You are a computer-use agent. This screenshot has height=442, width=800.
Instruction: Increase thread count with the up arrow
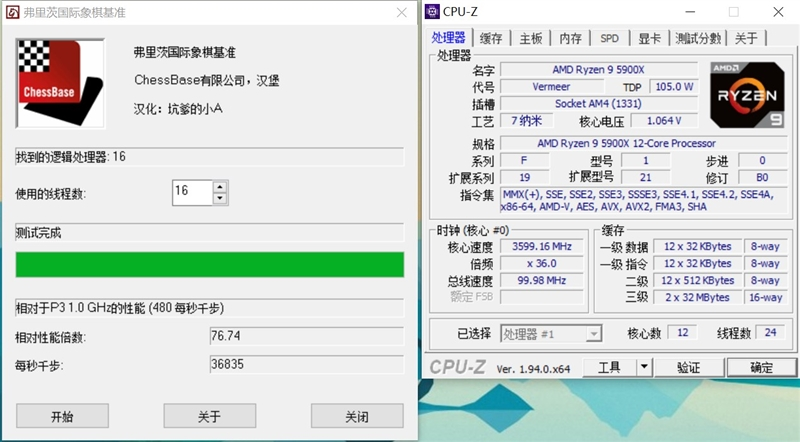tap(220, 187)
